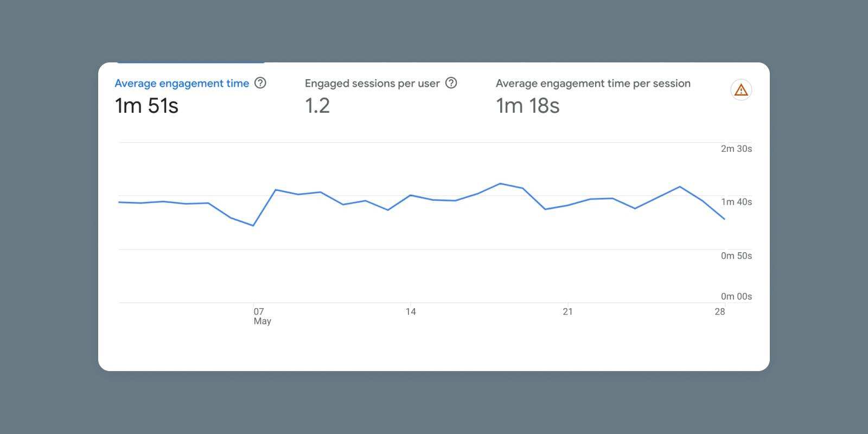868x434 pixels.
Task: Click the blue active tab indicator bar
Action: pyautogui.click(x=191, y=63)
